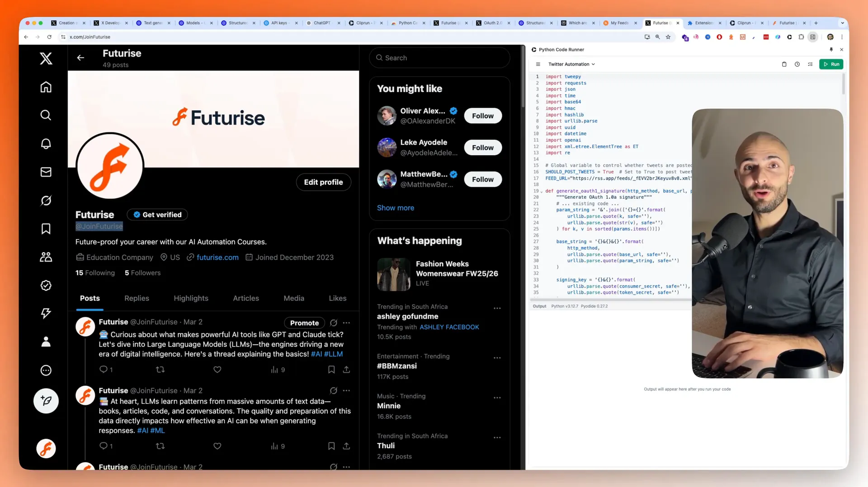The height and width of the screenshot is (487, 868).
Task: Share the 'Curious about' post
Action: pyautogui.click(x=346, y=370)
